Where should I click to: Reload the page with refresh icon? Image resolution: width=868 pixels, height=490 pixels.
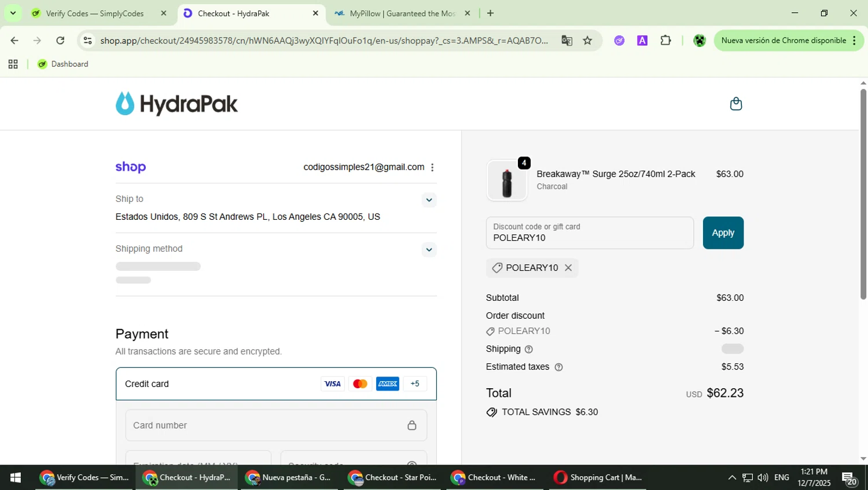(x=60, y=40)
